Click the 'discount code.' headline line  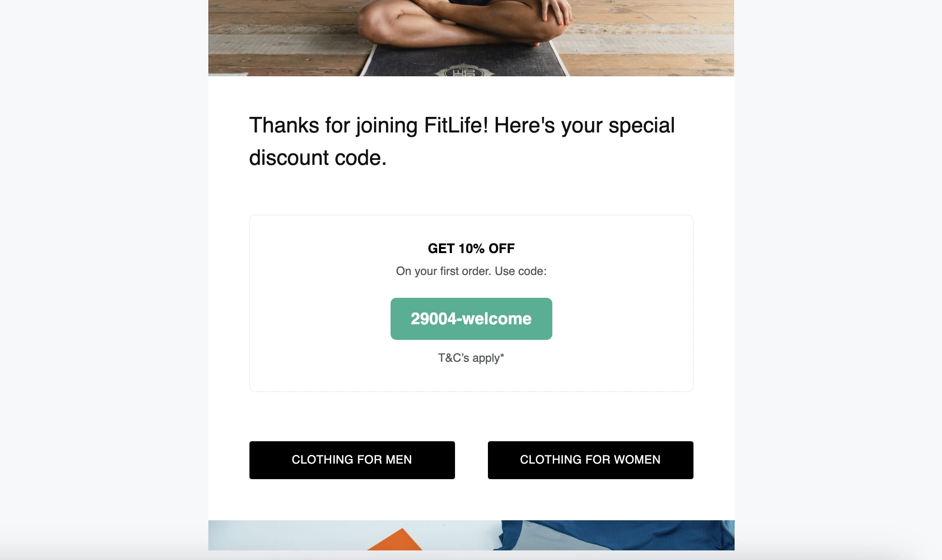coord(318,158)
